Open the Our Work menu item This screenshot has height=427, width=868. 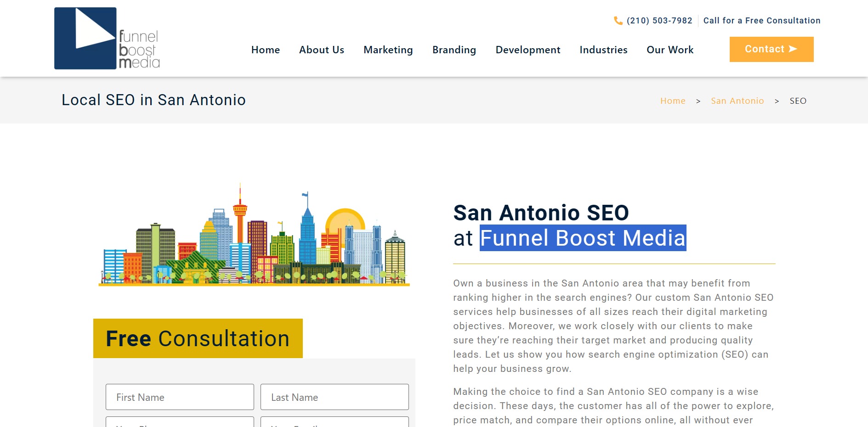coord(670,50)
